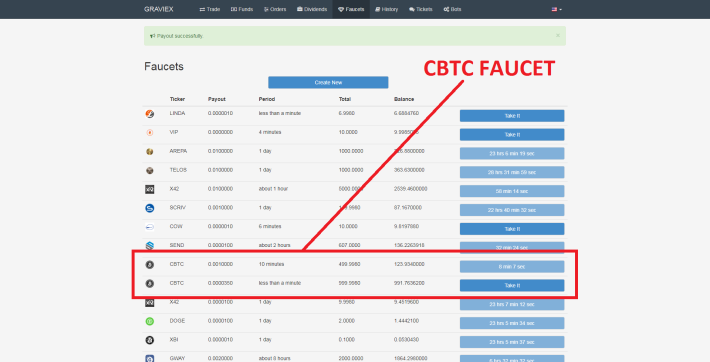
Task: Click the COW coin icon
Action: point(149,227)
